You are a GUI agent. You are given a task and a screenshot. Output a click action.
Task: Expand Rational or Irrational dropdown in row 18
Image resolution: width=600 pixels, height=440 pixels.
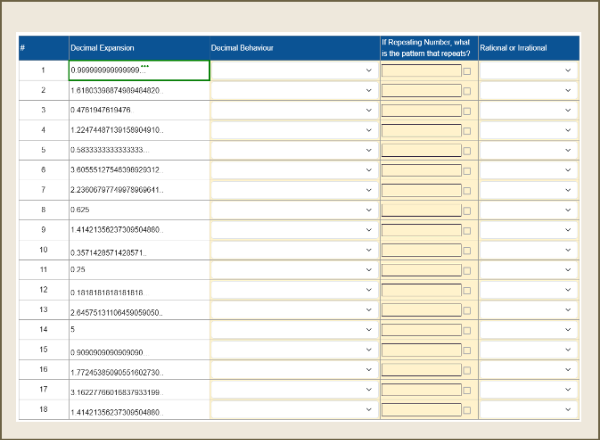point(527,410)
